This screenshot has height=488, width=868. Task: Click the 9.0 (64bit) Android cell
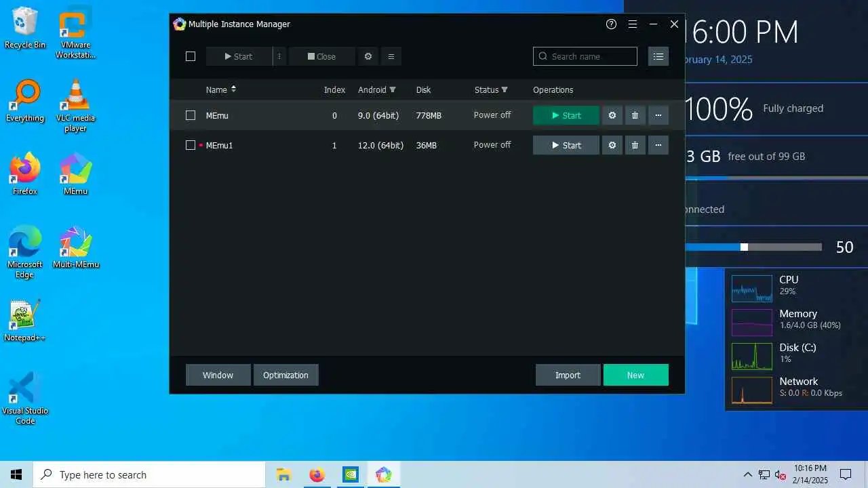(x=378, y=115)
